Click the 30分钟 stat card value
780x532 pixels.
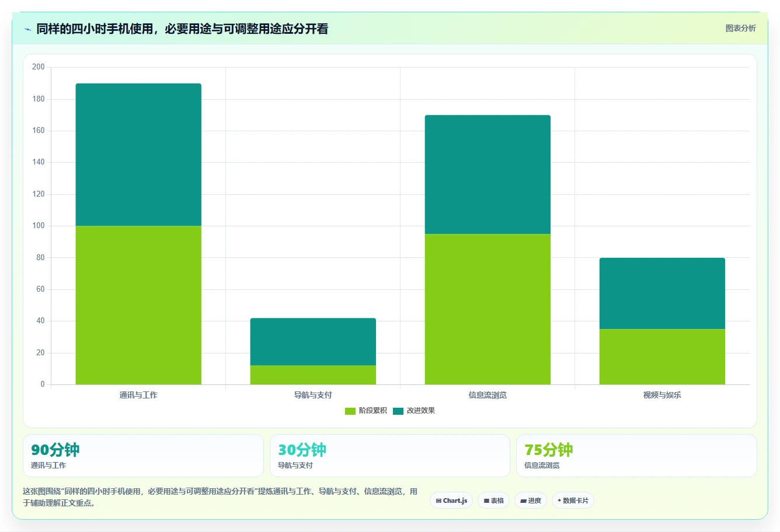302,450
